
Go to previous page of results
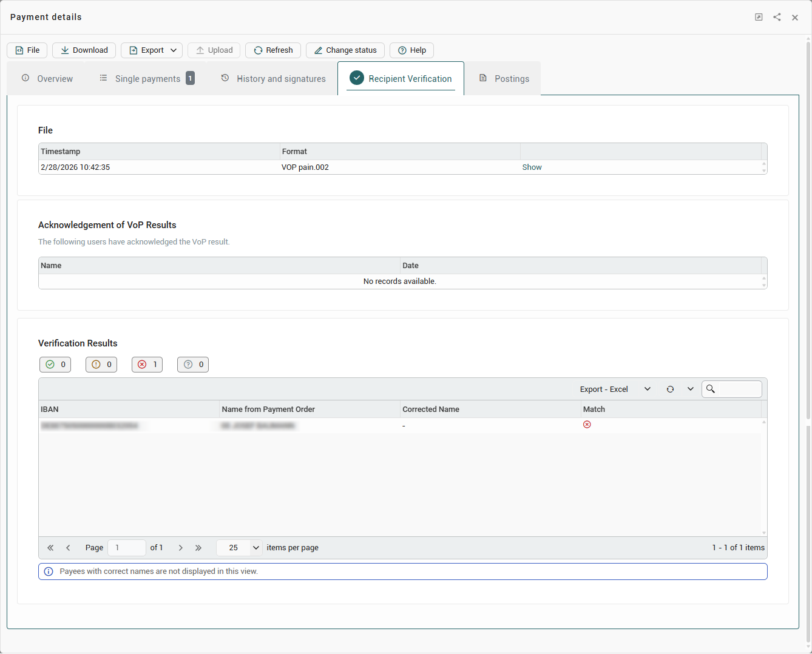tap(68, 548)
